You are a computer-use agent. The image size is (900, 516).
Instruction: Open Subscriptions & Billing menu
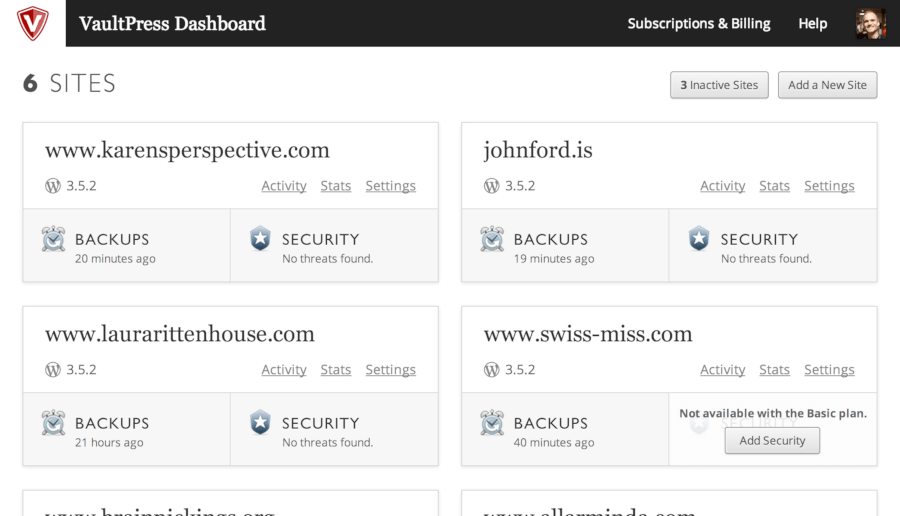click(x=698, y=23)
